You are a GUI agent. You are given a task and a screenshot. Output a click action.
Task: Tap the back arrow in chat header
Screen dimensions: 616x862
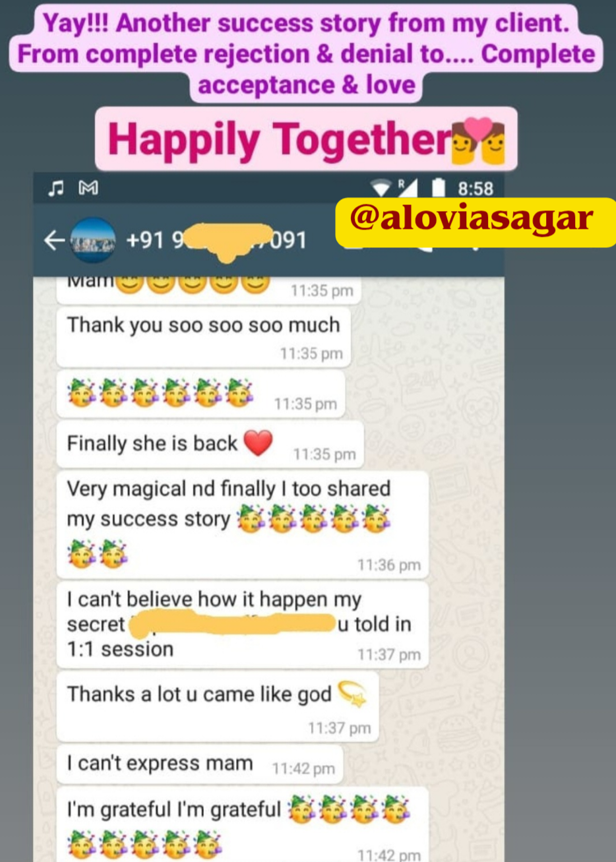click(53, 241)
